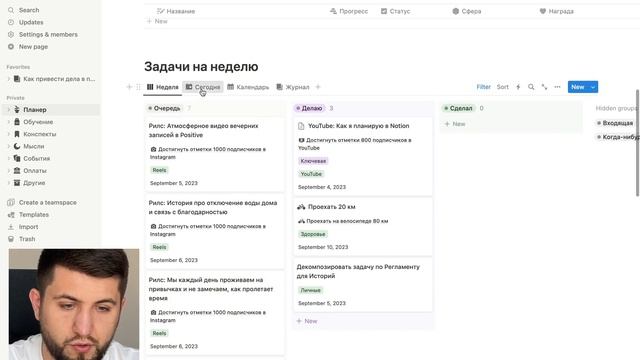The width and height of the screenshot is (640, 360).
Task: Open Search in the sidebar
Action: coord(29,10)
